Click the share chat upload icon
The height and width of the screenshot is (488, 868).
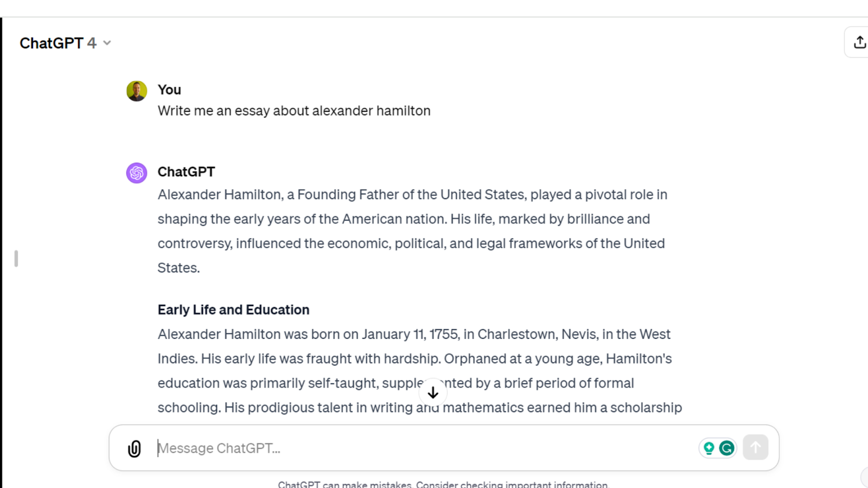pyautogui.click(x=859, y=42)
